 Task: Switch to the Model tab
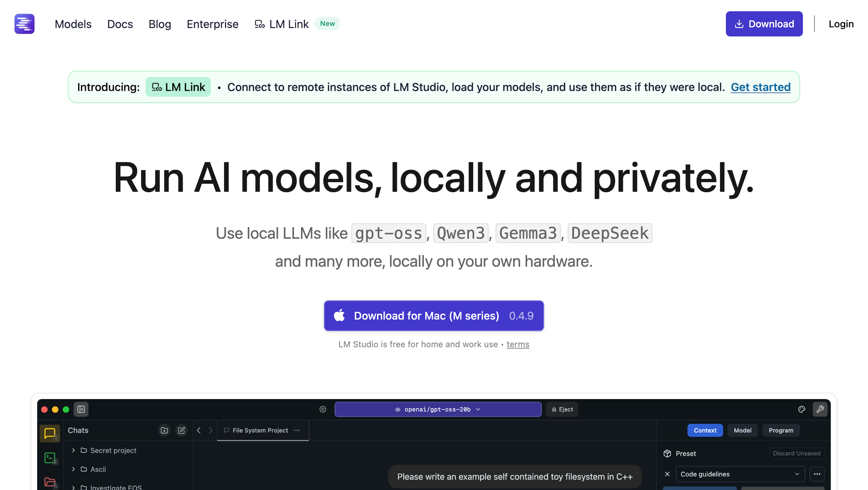click(742, 430)
